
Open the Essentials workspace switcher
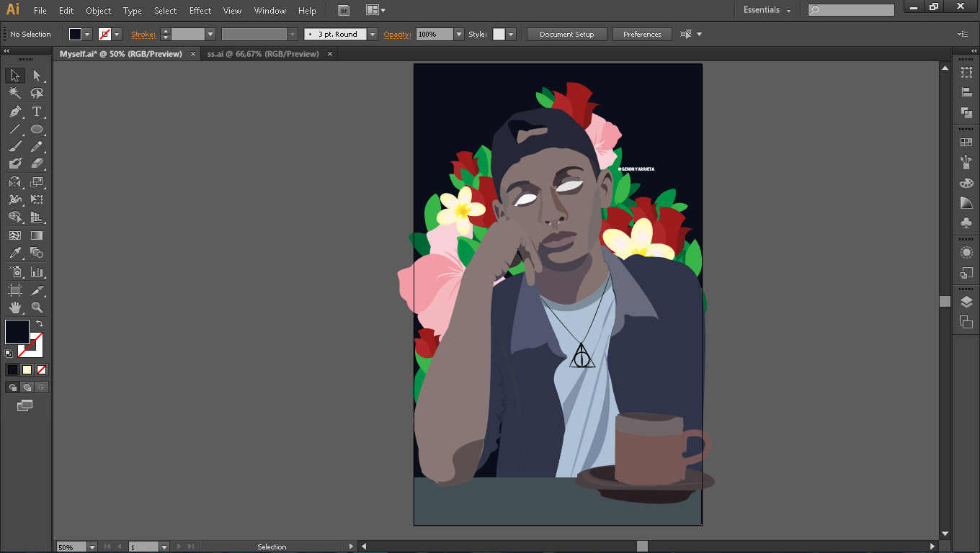(767, 10)
